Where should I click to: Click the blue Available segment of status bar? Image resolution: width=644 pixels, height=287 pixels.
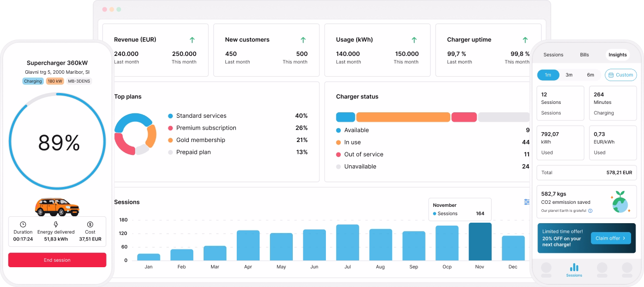coord(346,117)
